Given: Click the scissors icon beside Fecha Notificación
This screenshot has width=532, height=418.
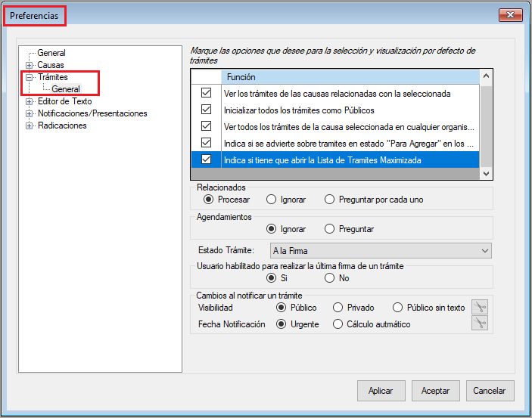Looking at the screenshot, I should [x=478, y=324].
